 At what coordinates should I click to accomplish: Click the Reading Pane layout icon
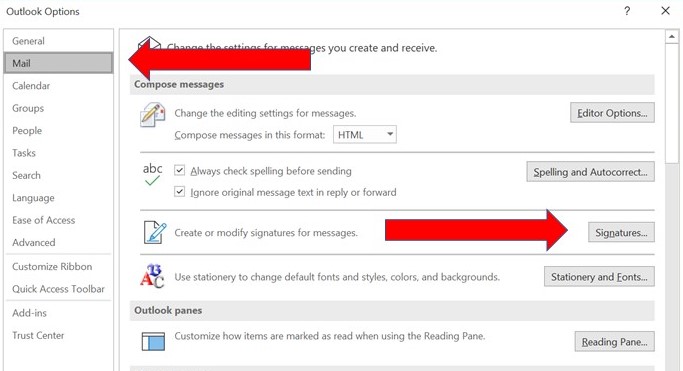(x=153, y=341)
